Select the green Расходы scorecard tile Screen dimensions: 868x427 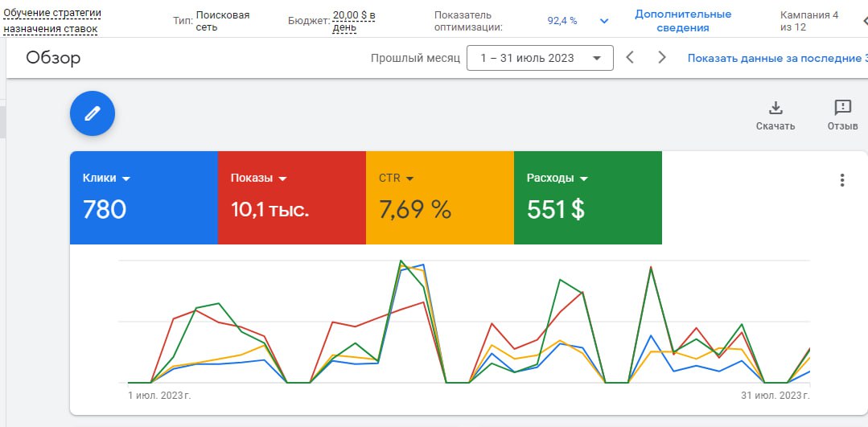click(587, 209)
